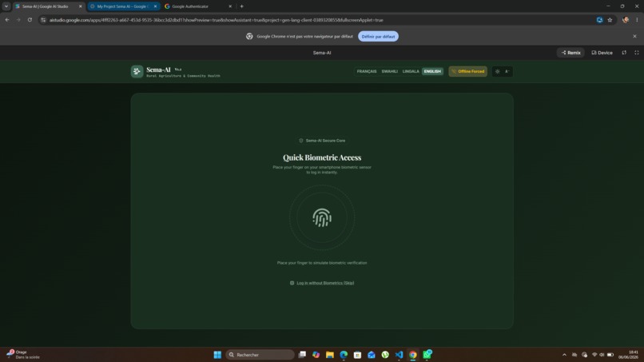Open the Mail app from the taskbar

click(x=372, y=355)
